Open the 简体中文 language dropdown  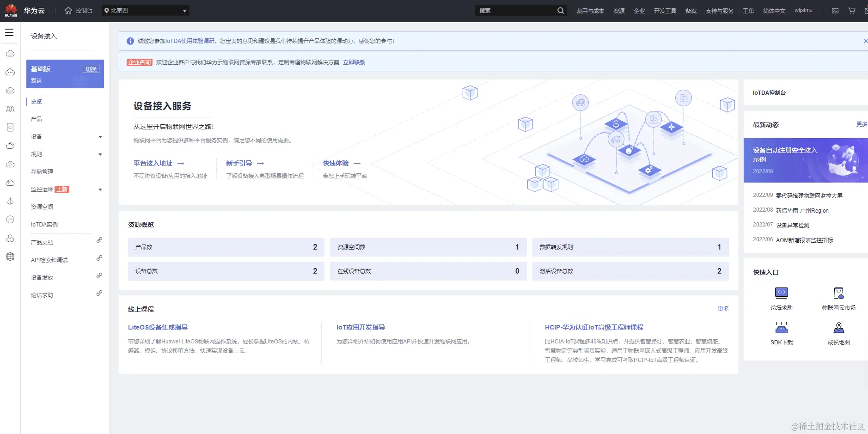click(x=774, y=11)
